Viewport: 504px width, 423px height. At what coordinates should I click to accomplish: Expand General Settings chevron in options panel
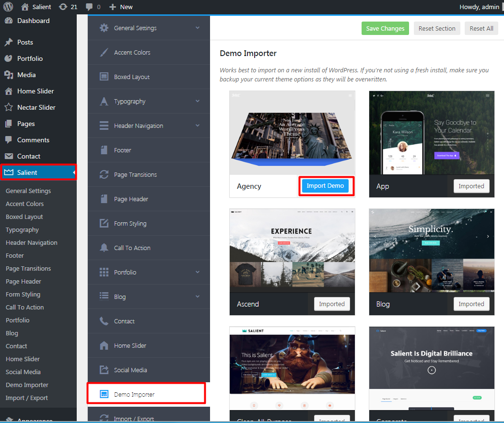pyautogui.click(x=198, y=28)
